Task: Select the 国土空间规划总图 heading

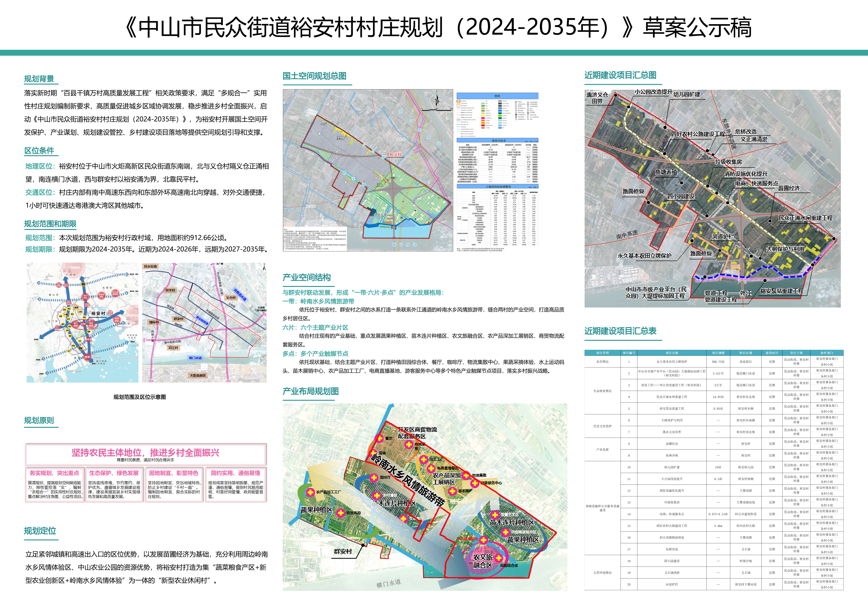Action: 314,76
